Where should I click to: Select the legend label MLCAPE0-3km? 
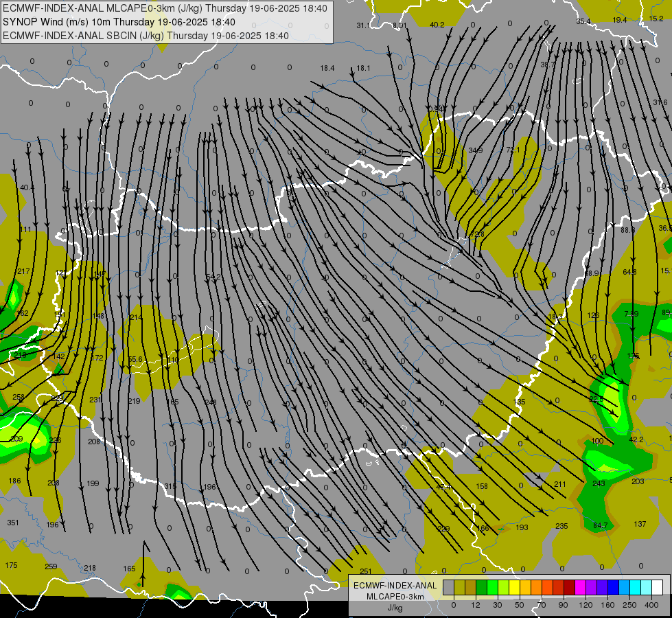395,597
